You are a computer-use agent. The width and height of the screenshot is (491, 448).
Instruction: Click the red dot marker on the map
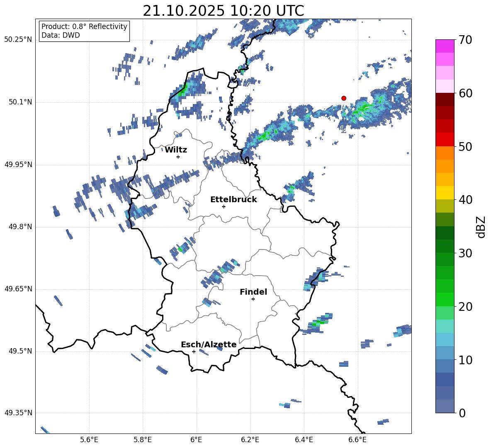[344, 98]
